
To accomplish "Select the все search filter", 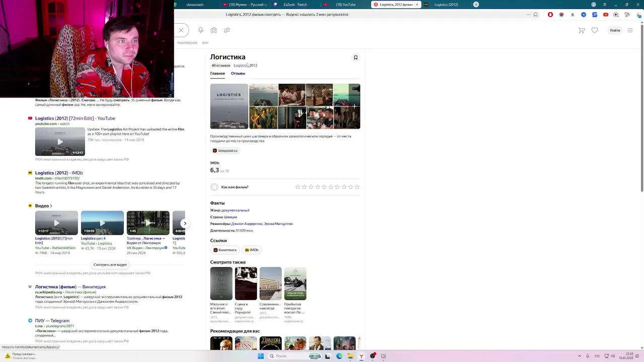I will coord(205,43).
